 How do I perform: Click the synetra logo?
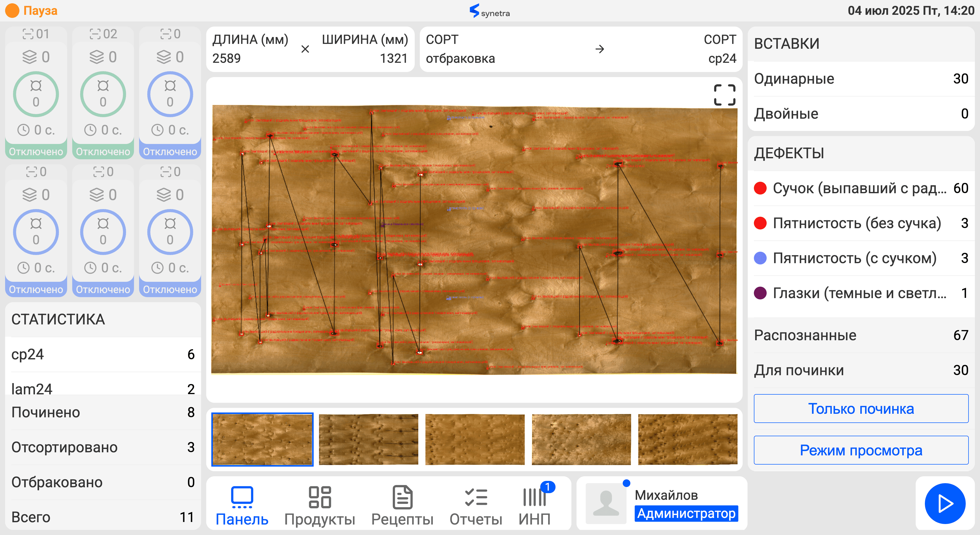pos(490,11)
